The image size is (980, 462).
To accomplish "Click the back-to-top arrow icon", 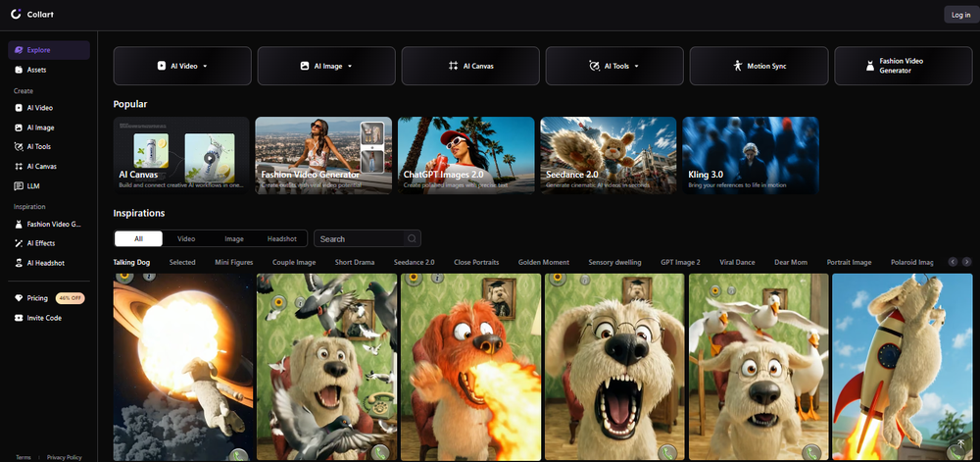I will click(960, 444).
